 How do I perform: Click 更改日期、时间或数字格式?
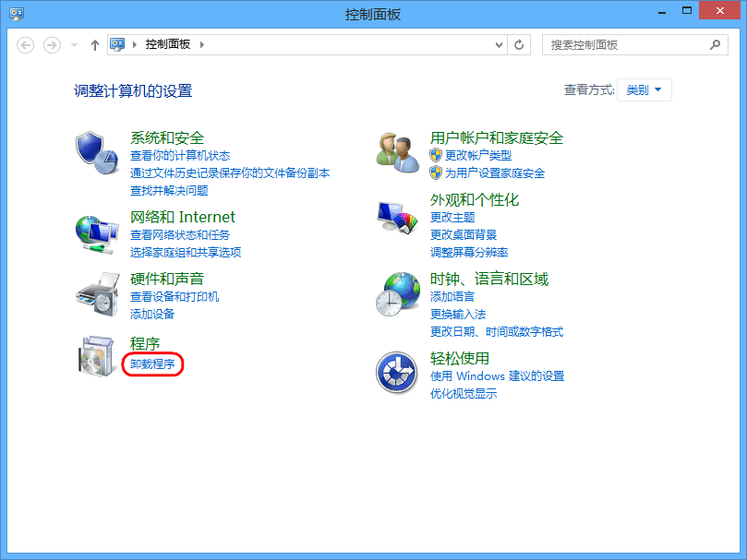point(497,332)
